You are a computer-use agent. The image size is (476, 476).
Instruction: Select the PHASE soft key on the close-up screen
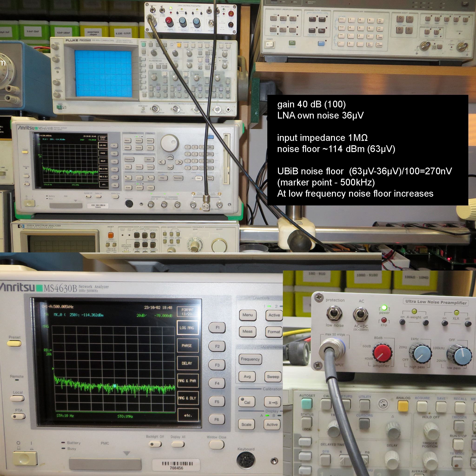coord(188,346)
